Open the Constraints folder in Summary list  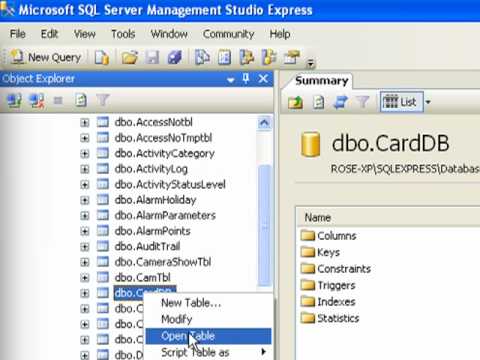coord(336,269)
